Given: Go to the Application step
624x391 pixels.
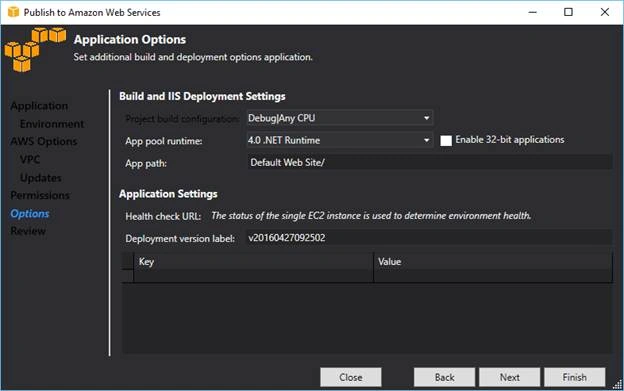Looking at the screenshot, I should [x=39, y=106].
